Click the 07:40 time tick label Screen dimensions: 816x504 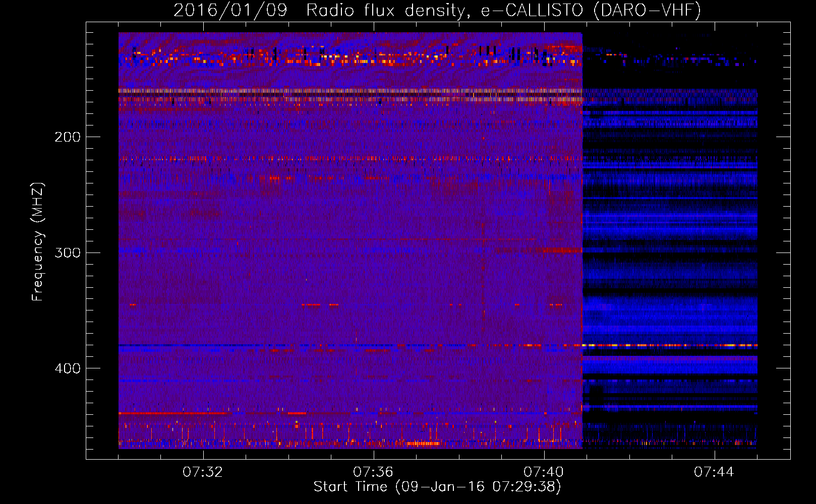[544, 472]
